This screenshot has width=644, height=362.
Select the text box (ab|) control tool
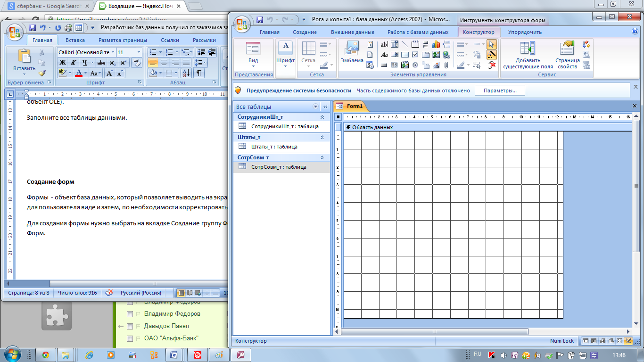tap(384, 44)
